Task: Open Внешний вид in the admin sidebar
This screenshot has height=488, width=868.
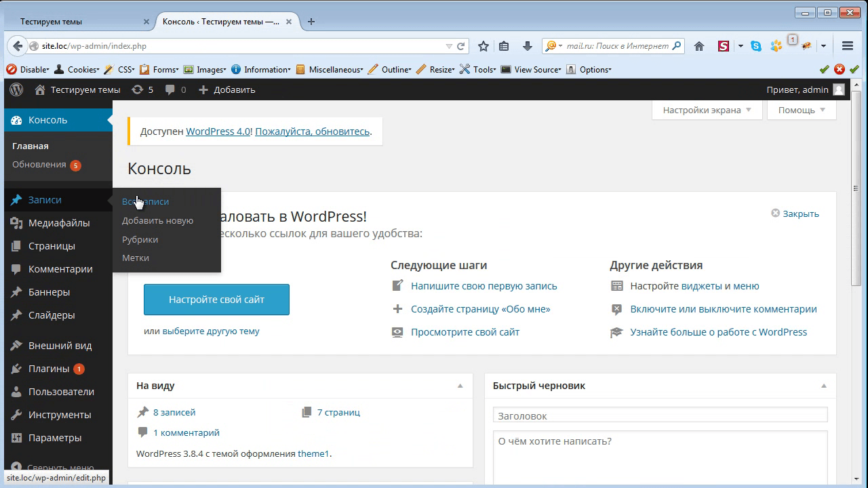Action: pyautogui.click(x=58, y=346)
